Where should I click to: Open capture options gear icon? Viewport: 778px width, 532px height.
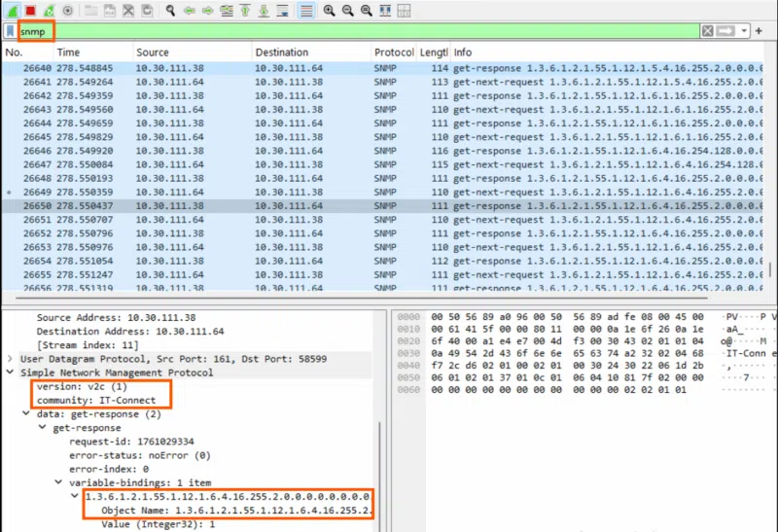68,11
